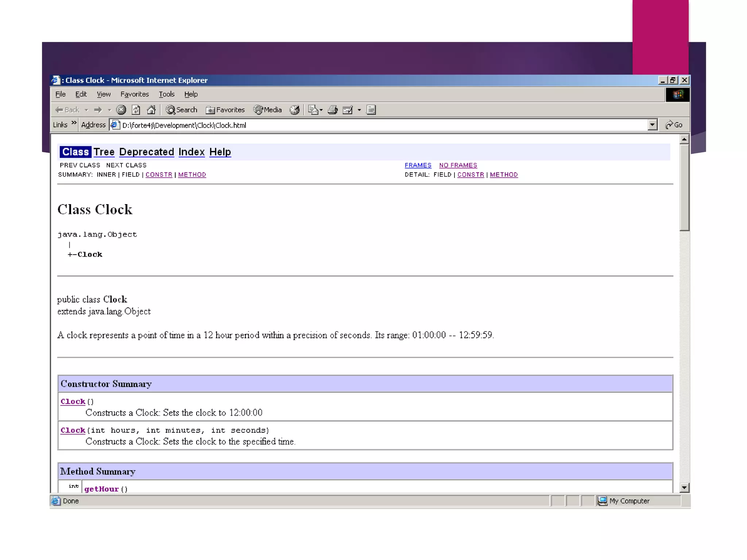Open the Deprecated navigation link

click(147, 152)
